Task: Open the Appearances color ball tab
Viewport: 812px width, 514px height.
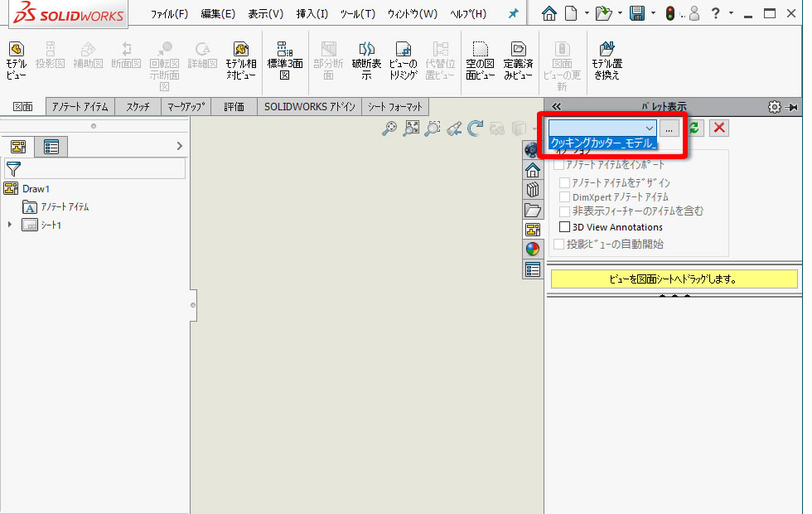Action: (x=532, y=250)
